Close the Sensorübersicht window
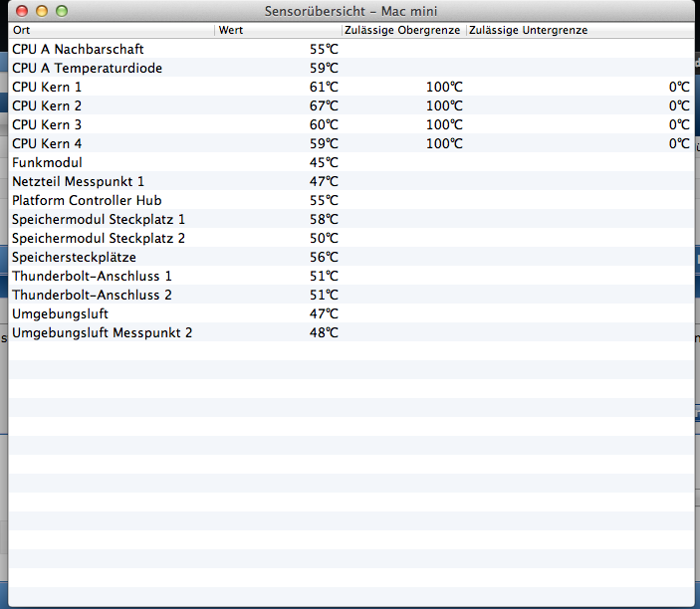Image resolution: width=700 pixels, height=609 pixels. pos(22,11)
